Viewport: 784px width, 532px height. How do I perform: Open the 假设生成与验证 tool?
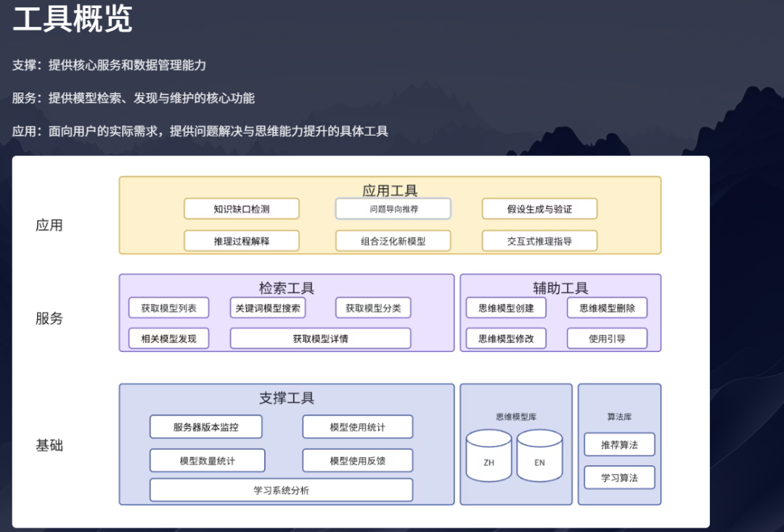539,208
